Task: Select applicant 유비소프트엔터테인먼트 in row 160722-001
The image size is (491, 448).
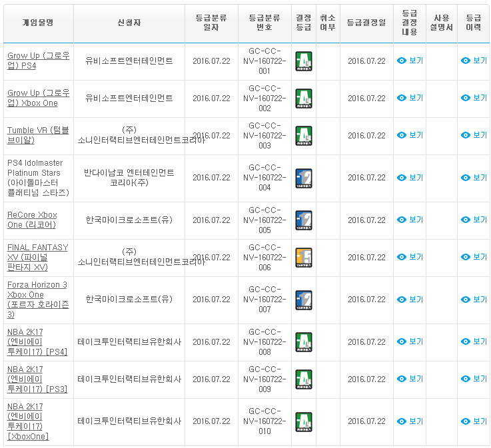Action: (x=129, y=61)
